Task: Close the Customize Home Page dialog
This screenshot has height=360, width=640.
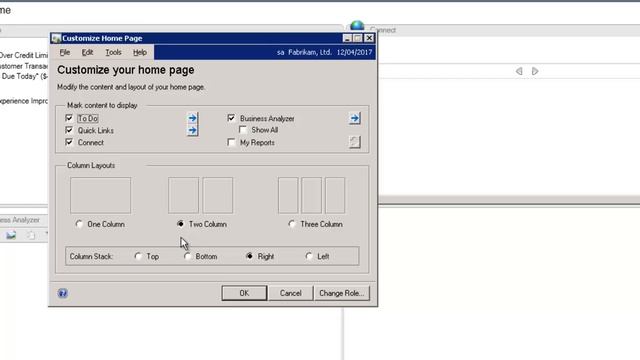Action: click(369, 38)
